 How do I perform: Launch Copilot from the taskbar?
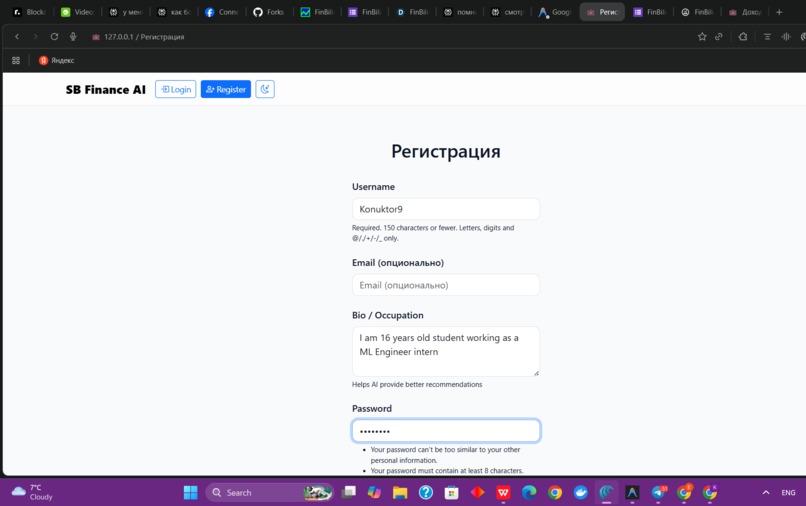[374, 492]
